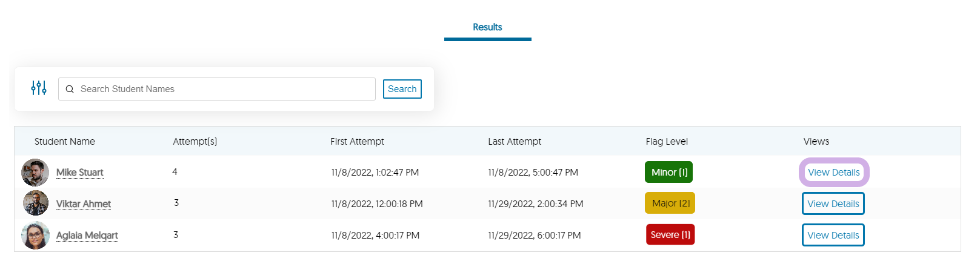980x264 pixels.
Task: Sort by Flag Level column header
Action: point(667,141)
